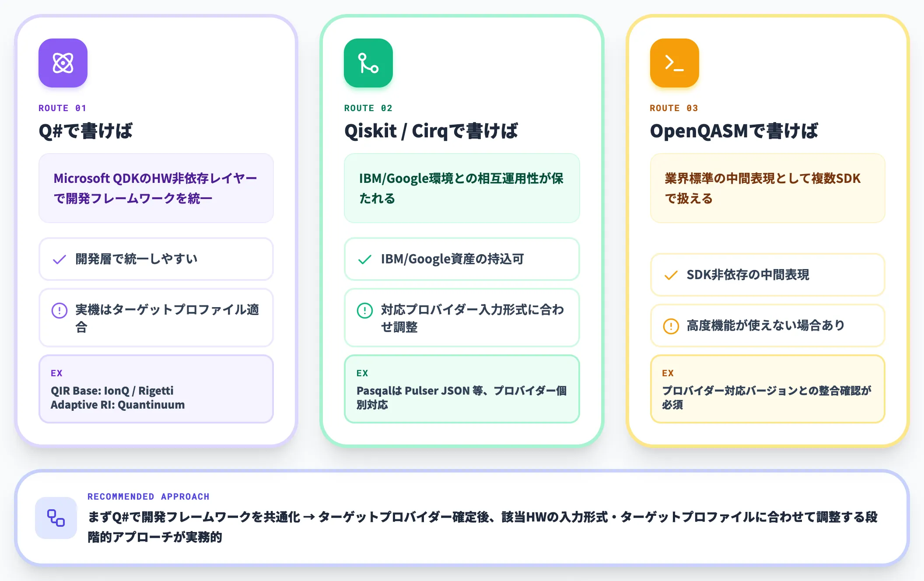Click the まずQ#で開発フレームワークを共通化 recommendation text
Image resolution: width=924 pixels, height=581 pixels.
click(x=483, y=527)
